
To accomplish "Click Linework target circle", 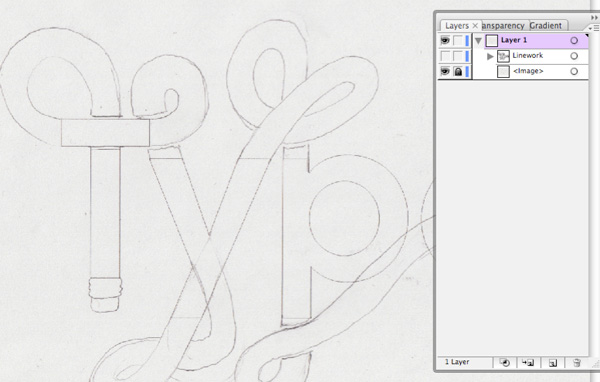I will [x=574, y=56].
